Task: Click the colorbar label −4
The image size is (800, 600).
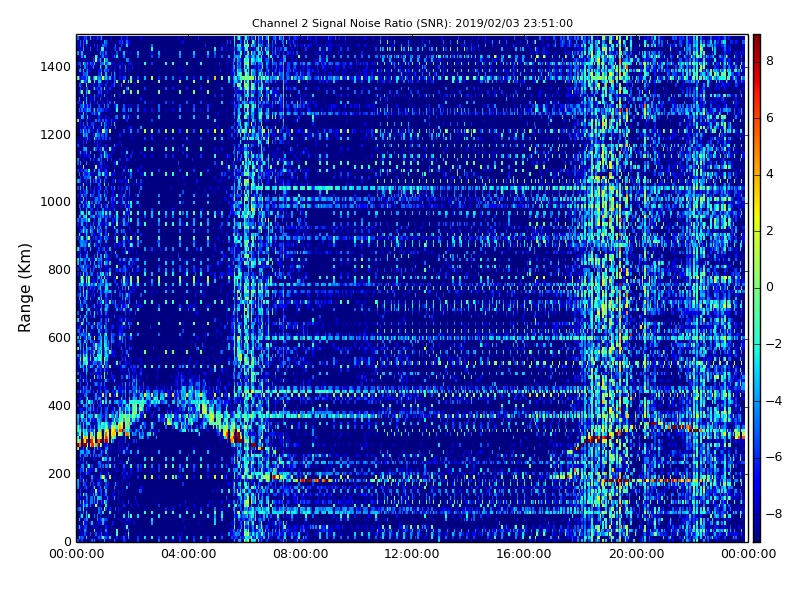Action: pyautogui.click(x=774, y=401)
